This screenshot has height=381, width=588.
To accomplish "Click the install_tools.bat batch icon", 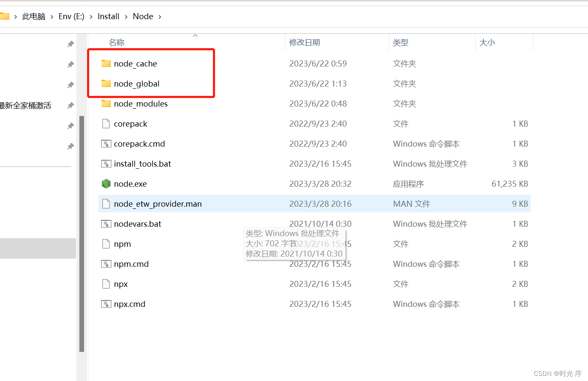I will click(x=106, y=164).
